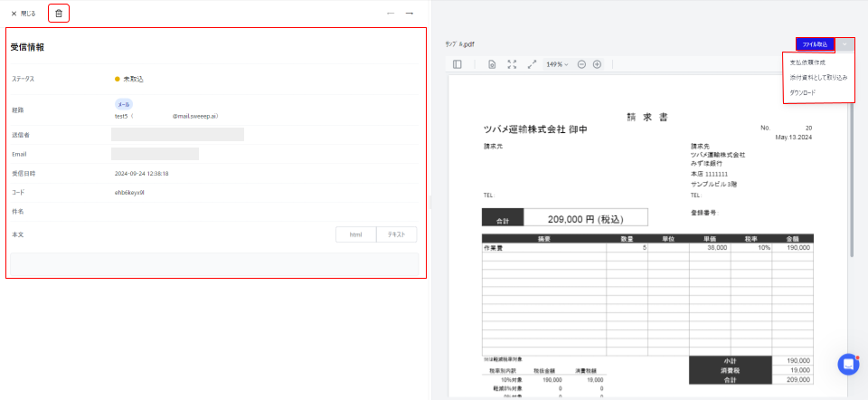This screenshot has height=400, width=868.
Task: Click the redacted 送信者 field
Action: [x=178, y=135]
